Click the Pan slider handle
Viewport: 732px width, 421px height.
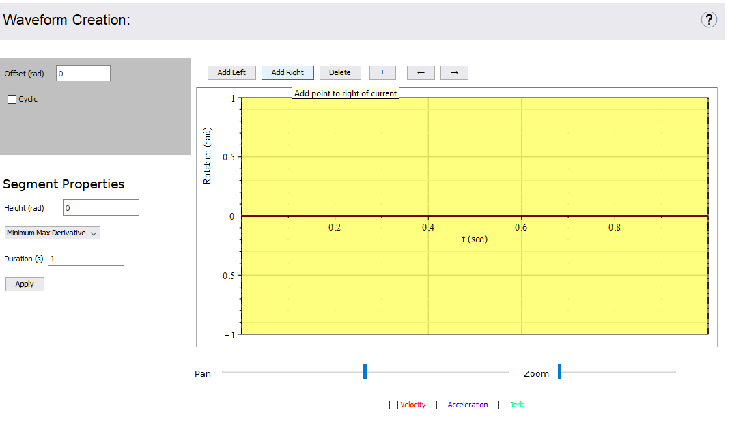[x=365, y=372]
